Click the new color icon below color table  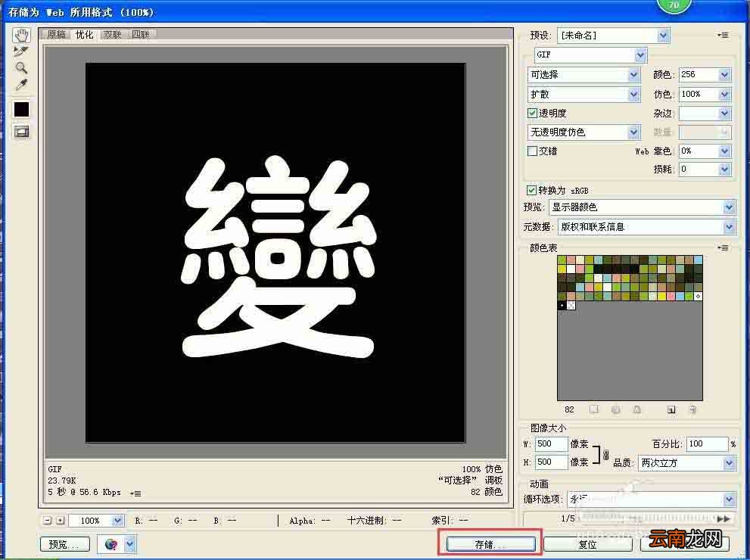pos(671,409)
